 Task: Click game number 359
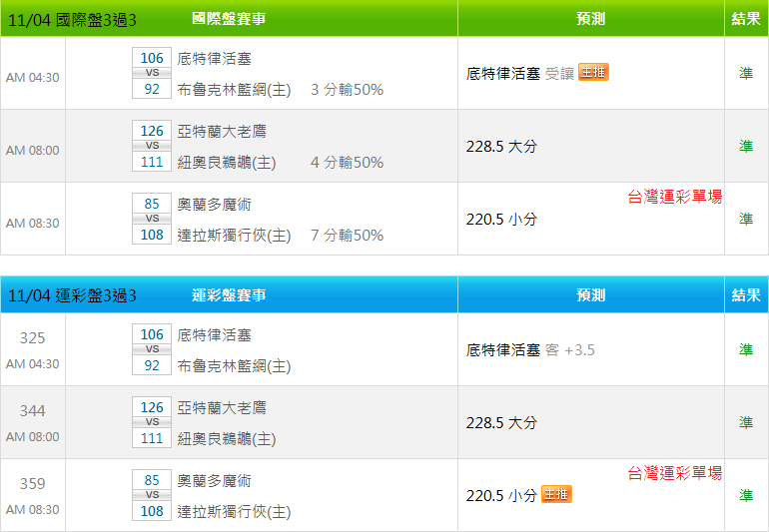(x=32, y=483)
